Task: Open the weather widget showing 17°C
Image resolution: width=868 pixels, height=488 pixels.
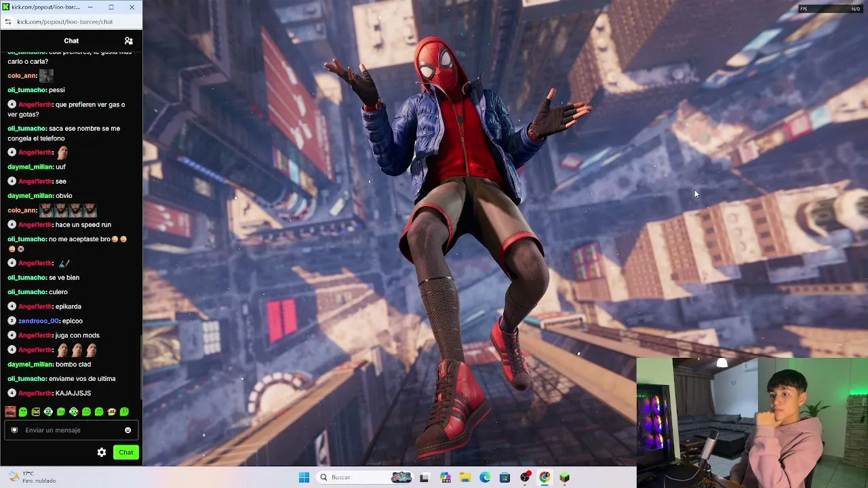Action: click(33, 477)
